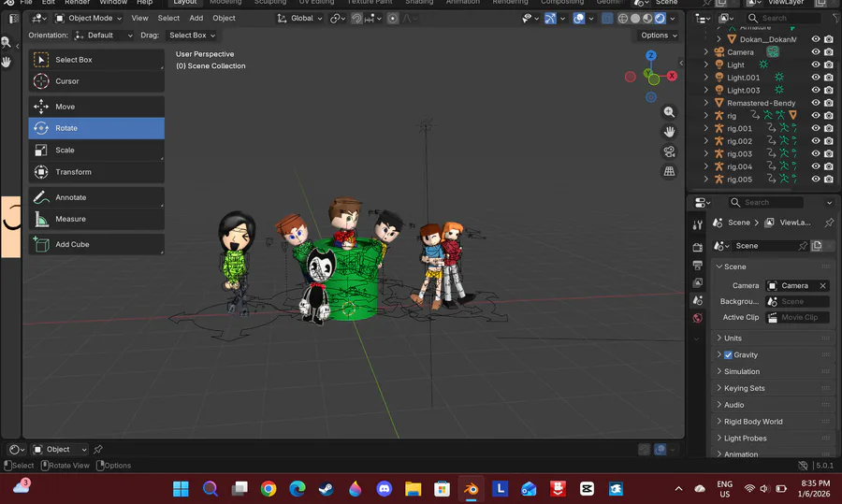
Task: Expand the Light outliner entry
Action: coord(706,65)
